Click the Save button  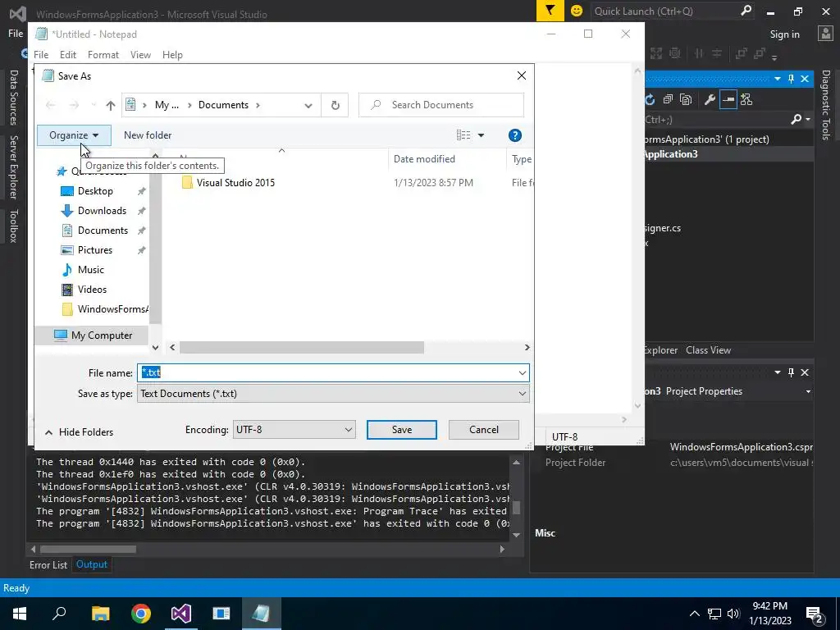[x=402, y=430]
